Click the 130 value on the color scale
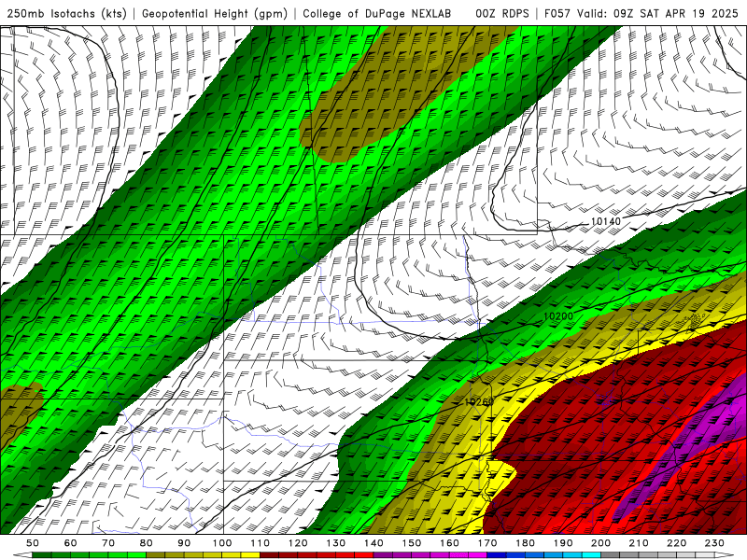This screenshot has height=560, width=747. tap(336, 543)
